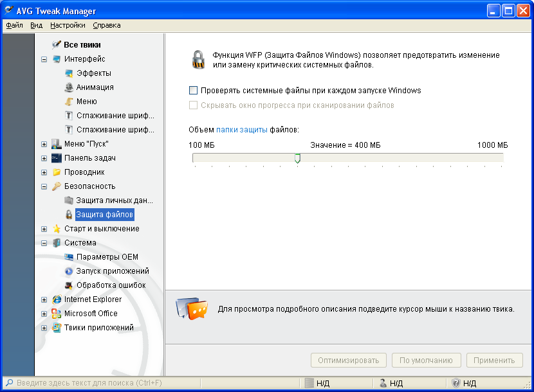Open the Справка menu
Image resolution: width=534 pixels, height=392 pixels.
(x=107, y=25)
